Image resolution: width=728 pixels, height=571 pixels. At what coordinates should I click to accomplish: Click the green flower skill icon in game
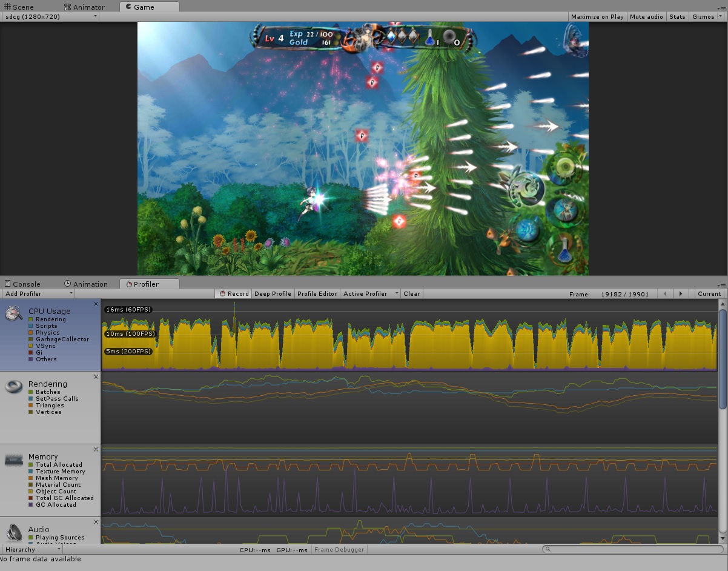(x=565, y=166)
